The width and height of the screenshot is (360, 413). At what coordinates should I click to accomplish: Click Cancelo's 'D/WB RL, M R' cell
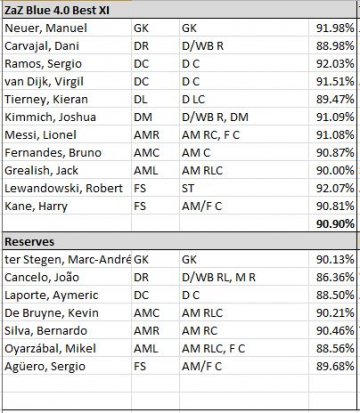click(x=244, y=277)
